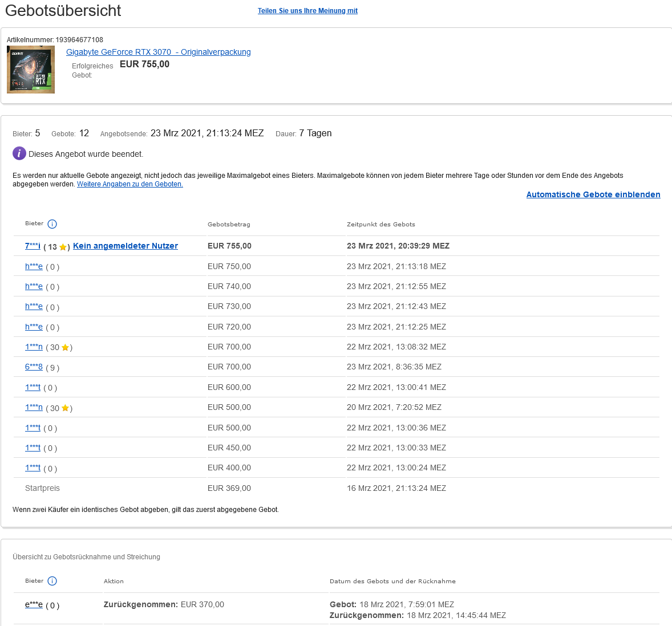Image resolution: width=672 pixels, height=626 pixels.
Task: Open the Gigabyte GeForce RTX 3070 listing link
Action: pyautogui.click(x=159, y=52)
